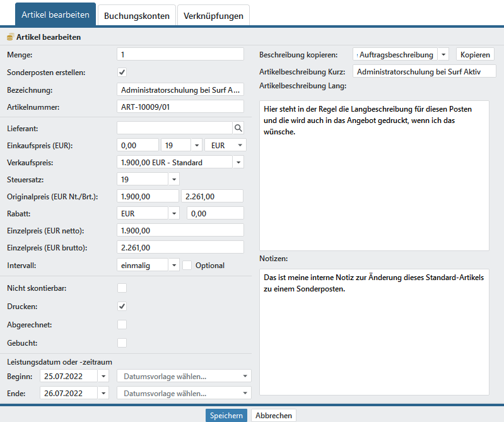Toggle the Sonderposten erstellen checkbox

point(122,72)
